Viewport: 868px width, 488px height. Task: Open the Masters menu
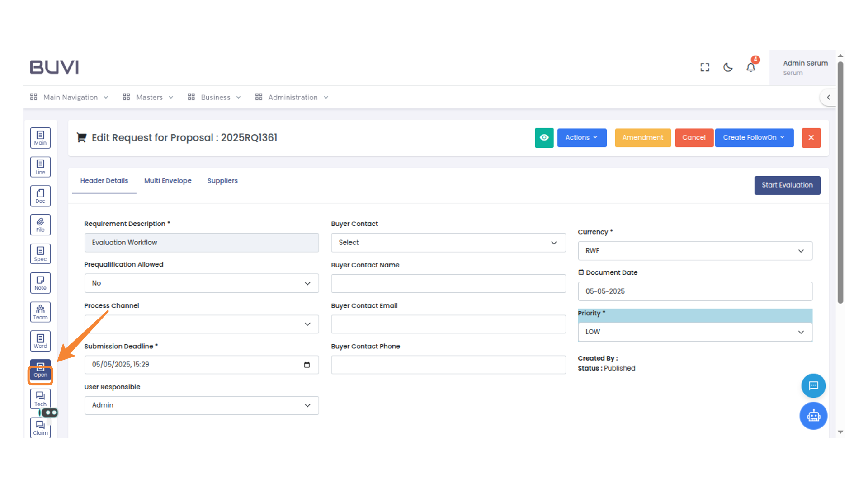(148, 97)
